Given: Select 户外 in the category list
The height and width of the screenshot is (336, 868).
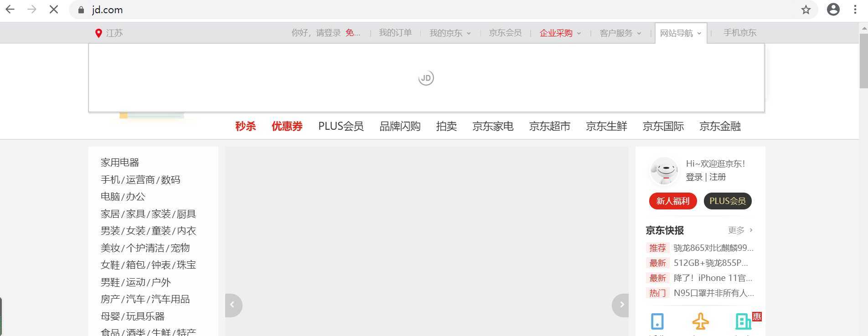Looking at the screenshot, I should (x=161, y=282).
